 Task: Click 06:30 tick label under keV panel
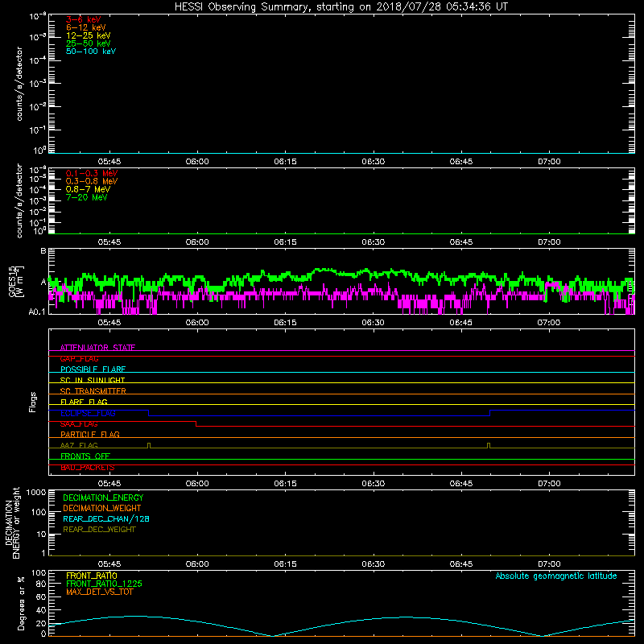point(373,162)
